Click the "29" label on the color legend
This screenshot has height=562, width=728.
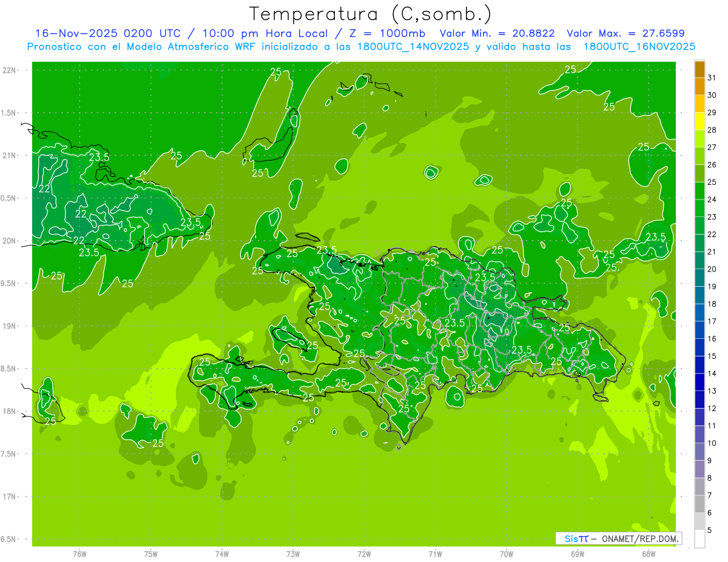(712, 112)
